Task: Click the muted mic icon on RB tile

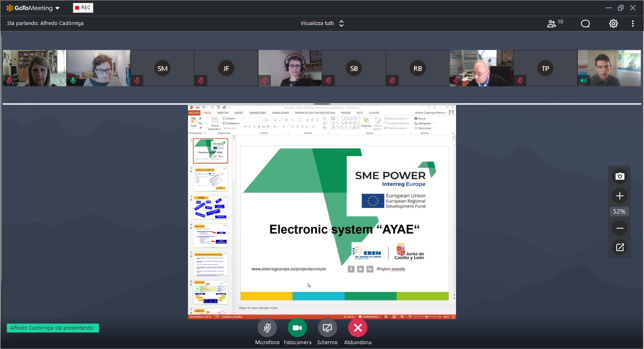Action: [x=392, y=81]
